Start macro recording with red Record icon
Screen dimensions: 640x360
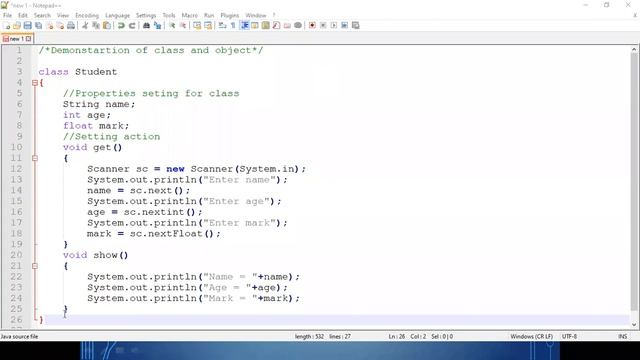(312, 25)
